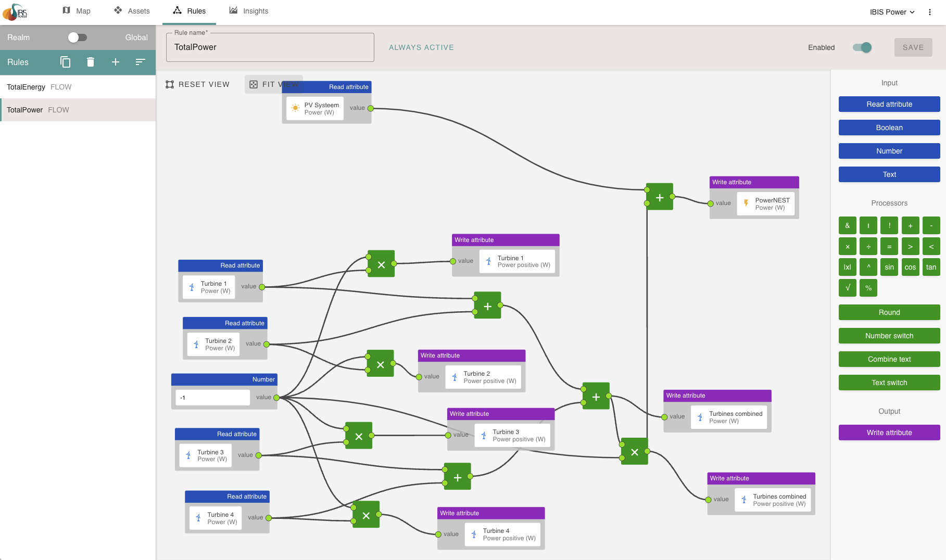Open the Assets tab
Image resolution: width=946 pixels, height=560 pixels.
point(132,11)
